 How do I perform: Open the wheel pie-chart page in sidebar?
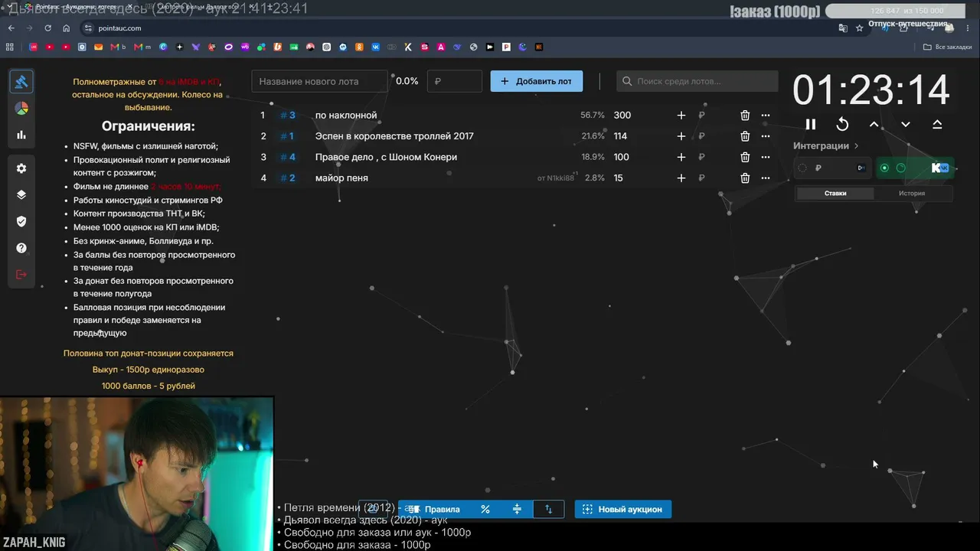click(x=21, y=109)
